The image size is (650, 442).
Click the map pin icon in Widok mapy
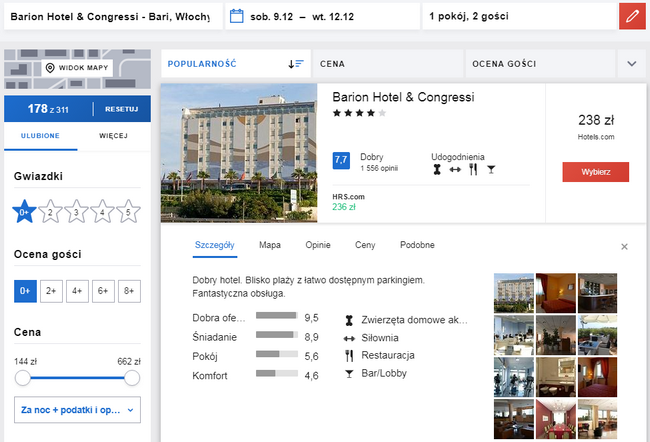[50, 68]
